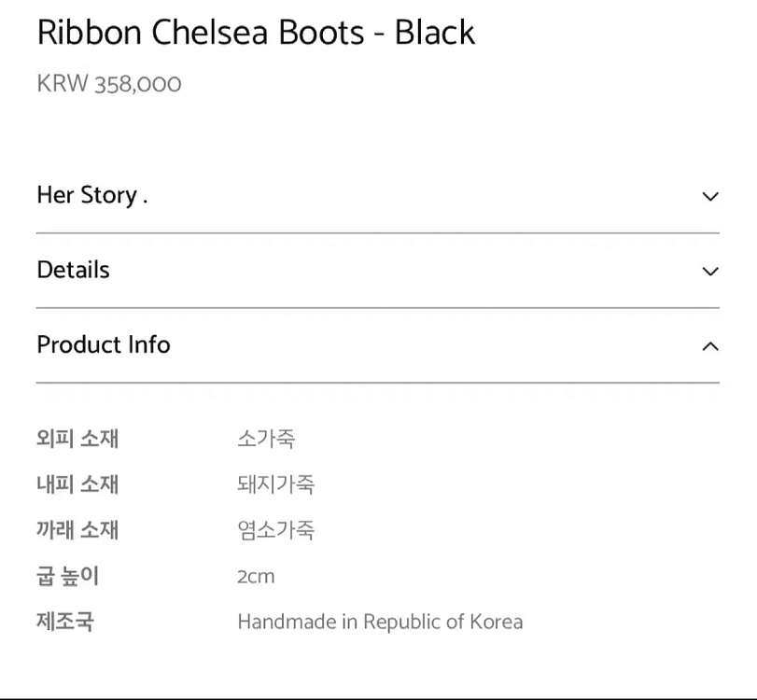
Task: Click the 내피 소재 label
Action: coord(77,484)
